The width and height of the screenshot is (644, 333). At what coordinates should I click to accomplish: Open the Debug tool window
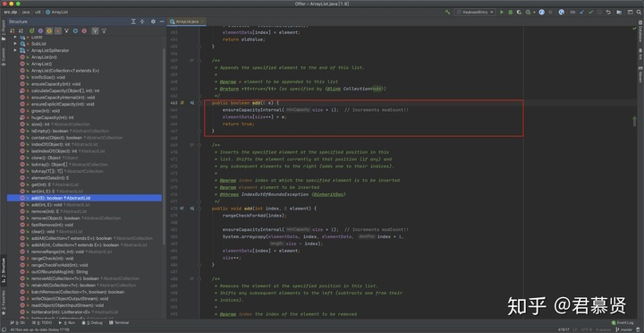click(93, 323)
